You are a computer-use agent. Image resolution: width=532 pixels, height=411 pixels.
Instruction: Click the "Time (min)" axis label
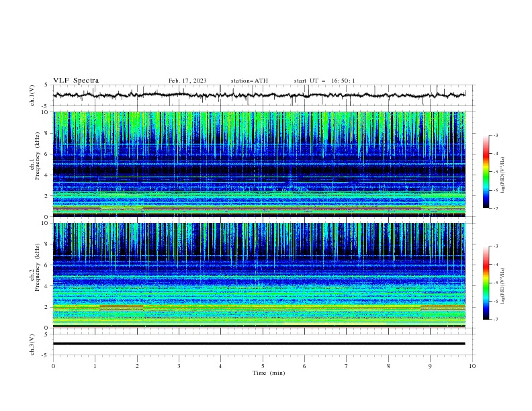[269, 373]
